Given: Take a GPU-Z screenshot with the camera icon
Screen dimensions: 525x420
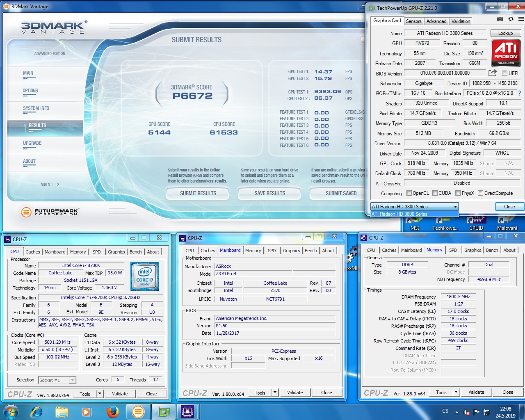Looking at the screenshot, I should (500, 19).
